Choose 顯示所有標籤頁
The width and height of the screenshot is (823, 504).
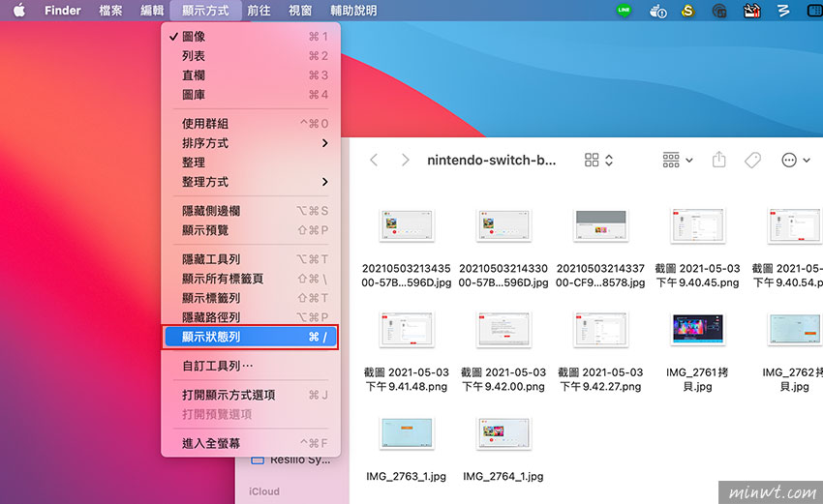(x=251, y=278)
